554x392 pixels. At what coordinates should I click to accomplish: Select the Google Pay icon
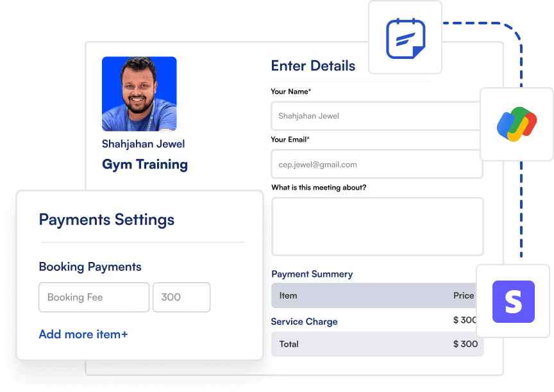(516, 125)
